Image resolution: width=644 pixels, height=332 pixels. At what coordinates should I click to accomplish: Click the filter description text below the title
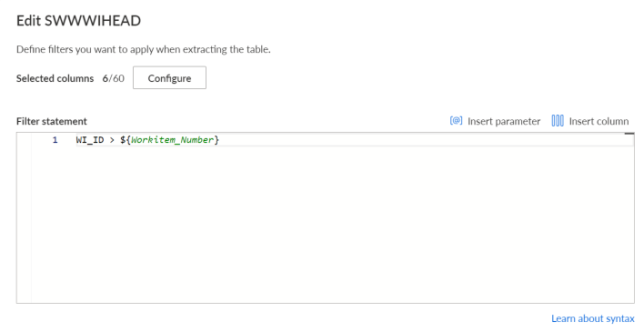[x=144, y=49]
